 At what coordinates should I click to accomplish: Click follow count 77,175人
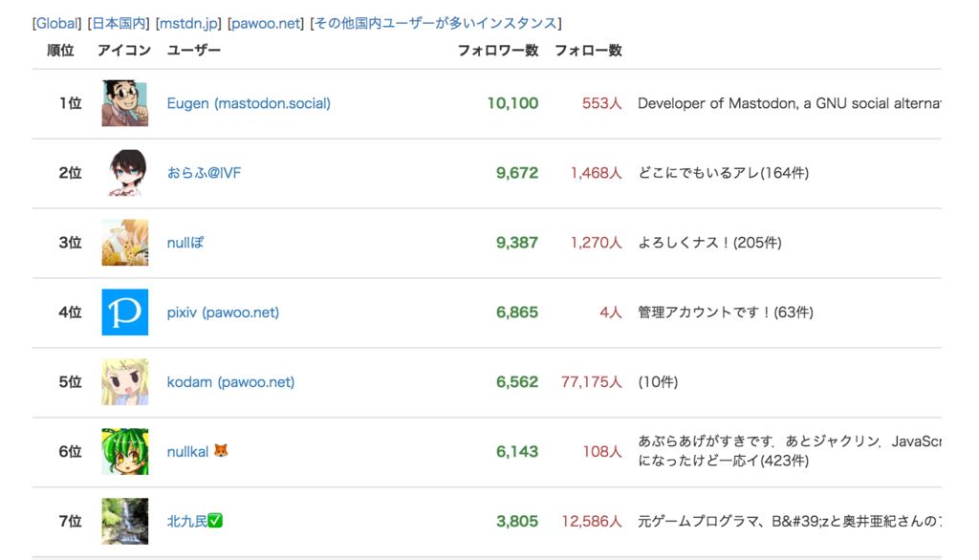point(591,381)
